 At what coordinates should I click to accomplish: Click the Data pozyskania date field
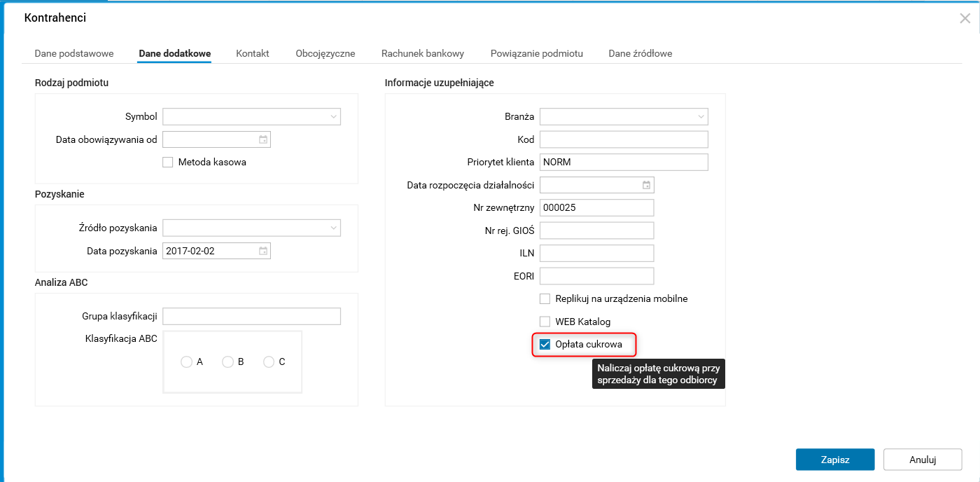(x=216, y=251)
